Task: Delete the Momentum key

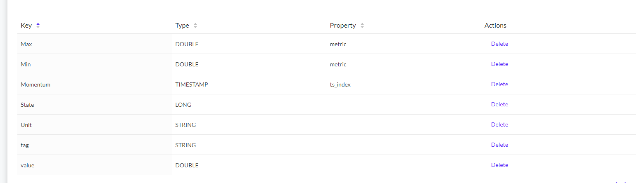Action: [499, 84]
